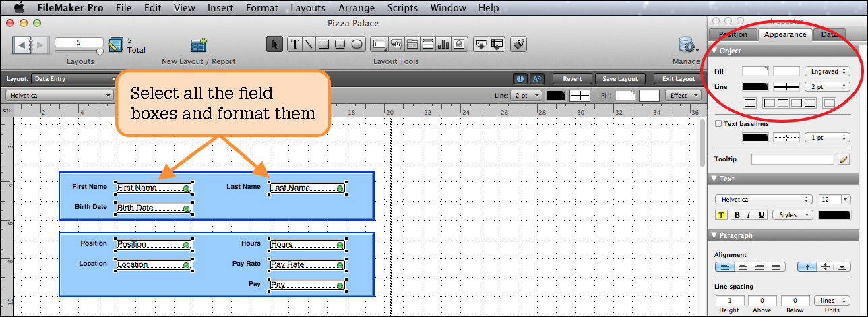Open Helvetica font dropdown in formatting bar
The image size is (868, 317).
[59, 96]
